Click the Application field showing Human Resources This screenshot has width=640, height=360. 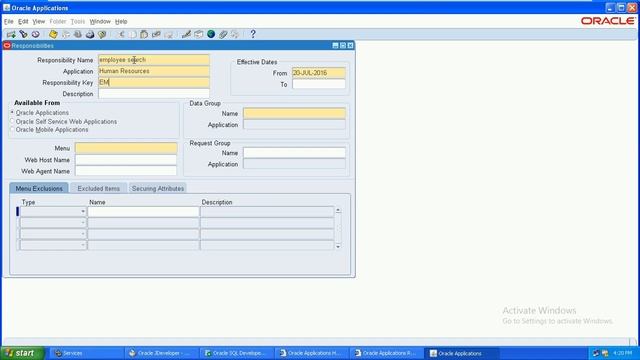pyautogui.click(x=154, y=71)
